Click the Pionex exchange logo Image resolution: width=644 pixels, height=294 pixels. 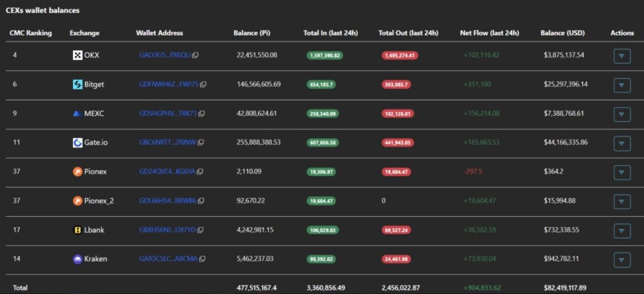click(78, 171)
